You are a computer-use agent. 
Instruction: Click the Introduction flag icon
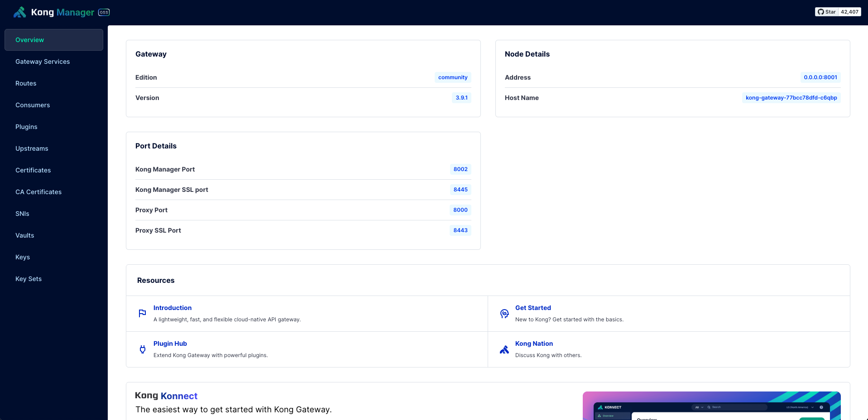coord(142,313)
